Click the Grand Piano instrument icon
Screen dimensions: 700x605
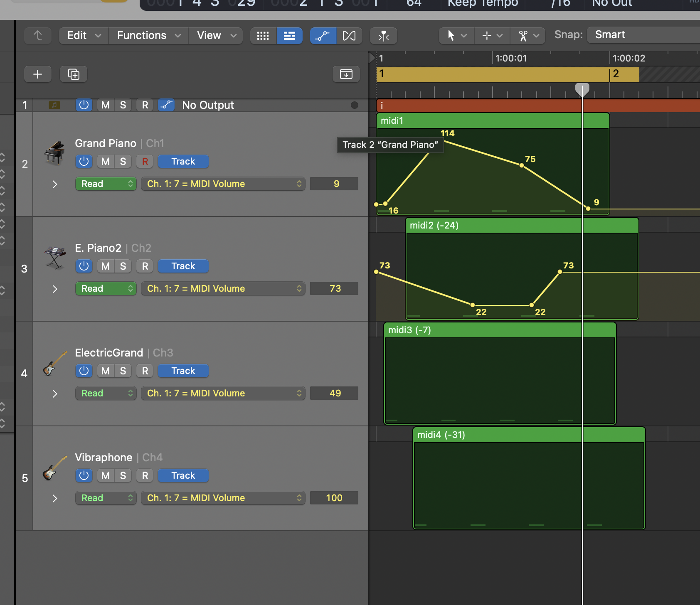[54, 152]
